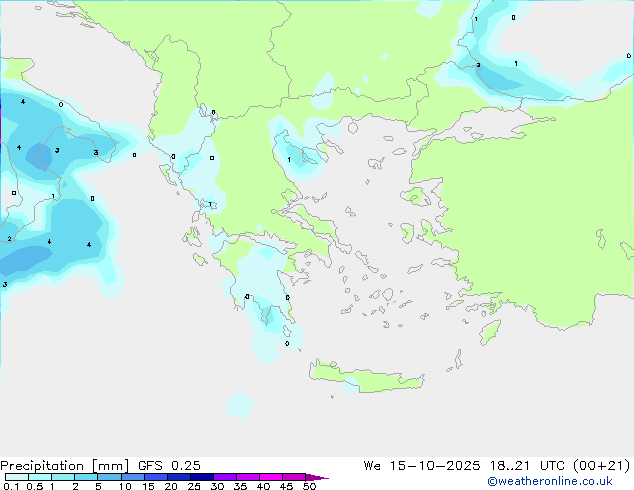The width and height of the screenshot is (634, 490).
Task: Click the legend label '20'
Action: [x=171, y=486]
